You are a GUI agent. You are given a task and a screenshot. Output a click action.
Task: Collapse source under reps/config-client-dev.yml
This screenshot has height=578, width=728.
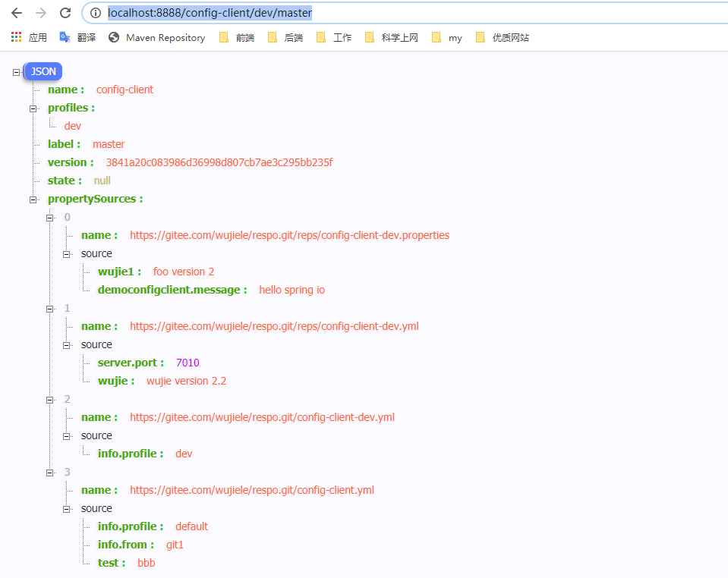pos(66,345)
